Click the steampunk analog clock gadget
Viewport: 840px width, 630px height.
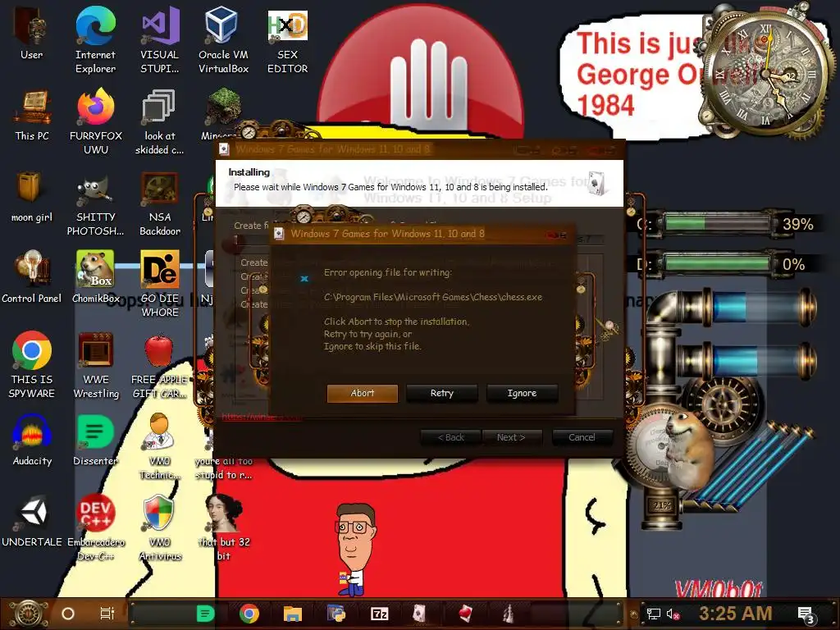point(767,72)
